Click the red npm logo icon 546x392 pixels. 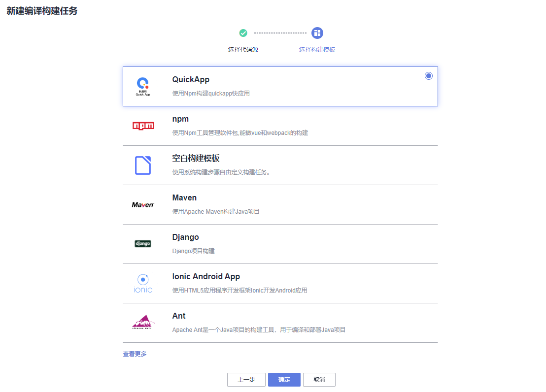pyautogui.click(x=143, y=126)
